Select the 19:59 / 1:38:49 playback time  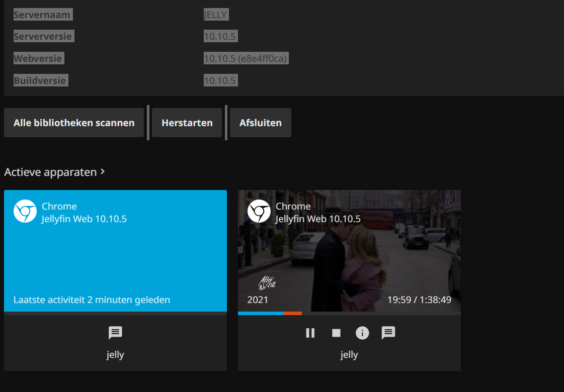pyautogui.click(x=419, y=300)
